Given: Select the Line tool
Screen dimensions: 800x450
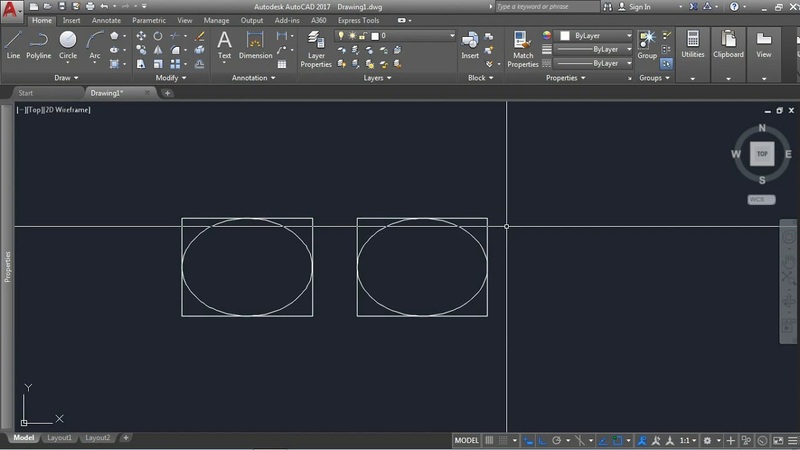Looking at the screenshot, I should pos(13,45).
